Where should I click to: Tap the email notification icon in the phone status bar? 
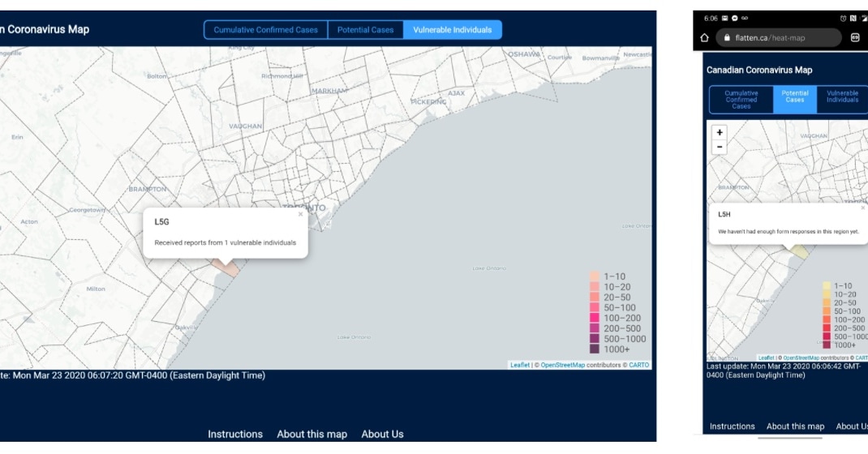click(724, 19)
